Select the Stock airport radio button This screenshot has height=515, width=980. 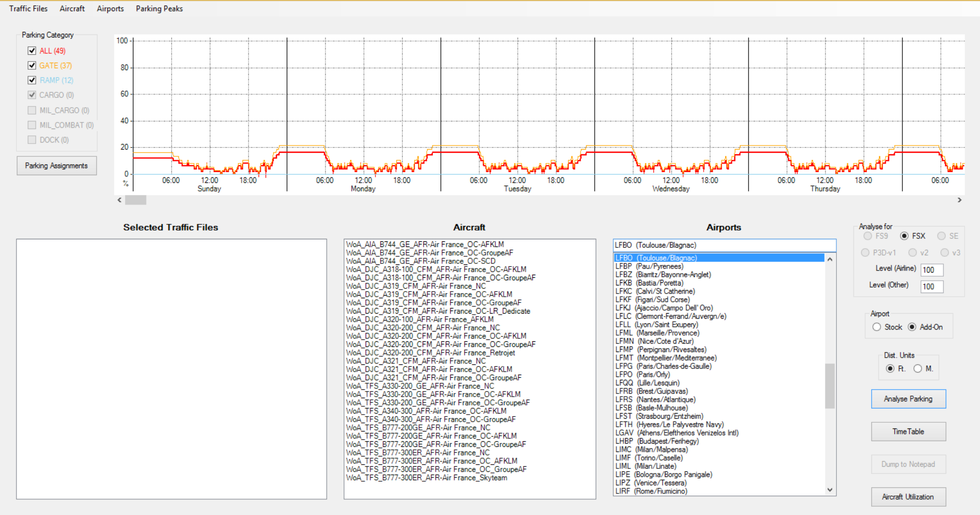(876, 327)
